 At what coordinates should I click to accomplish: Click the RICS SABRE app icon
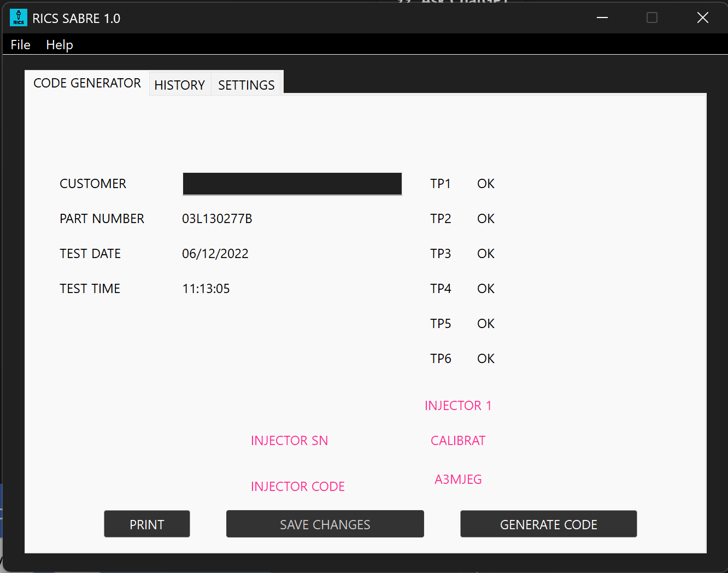(x=19, y=17)
